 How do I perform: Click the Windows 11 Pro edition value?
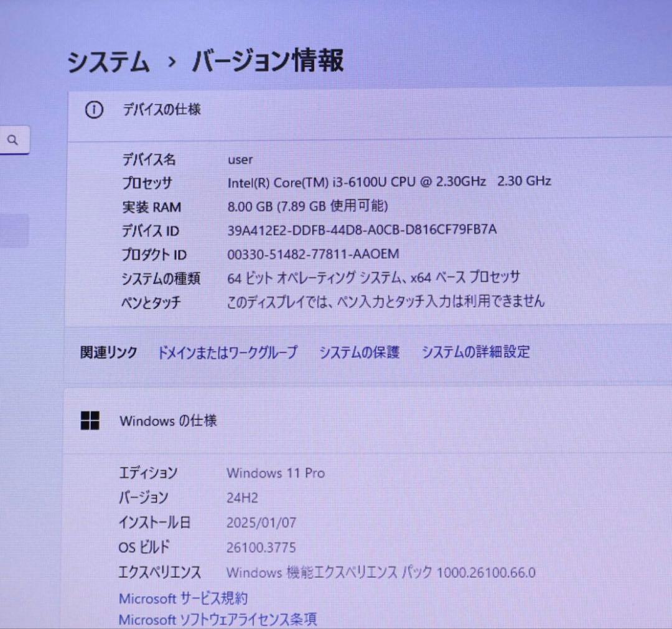coord(276,473)
